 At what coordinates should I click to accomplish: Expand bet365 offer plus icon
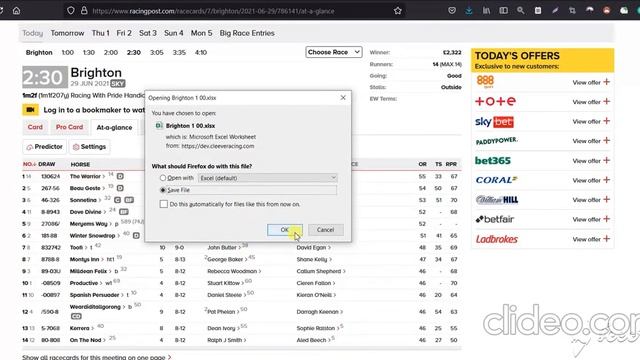pyautogui.click(x=607, y=160)
